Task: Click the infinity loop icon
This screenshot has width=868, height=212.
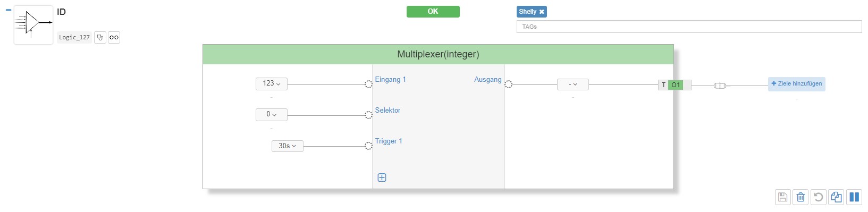Action: point(114,37)
